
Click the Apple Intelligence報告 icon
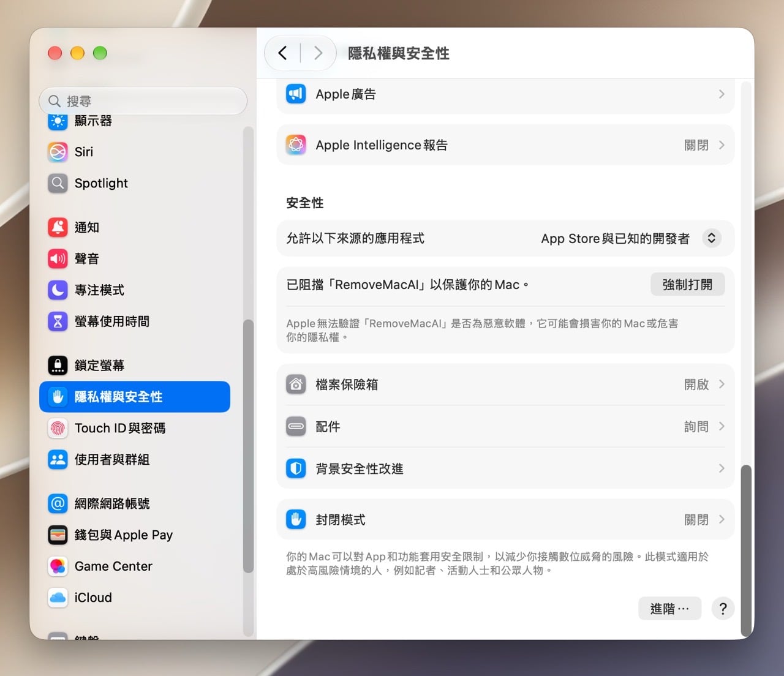[296, 145]
